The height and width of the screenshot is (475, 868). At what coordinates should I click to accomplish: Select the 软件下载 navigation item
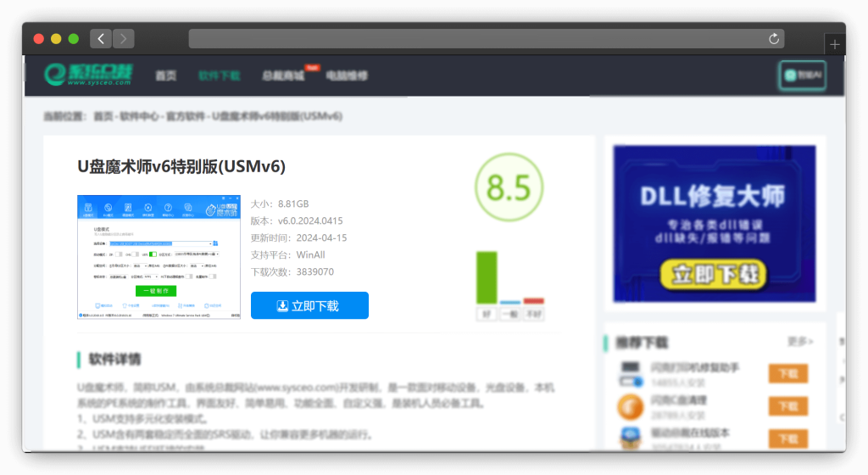coord(220,75)
